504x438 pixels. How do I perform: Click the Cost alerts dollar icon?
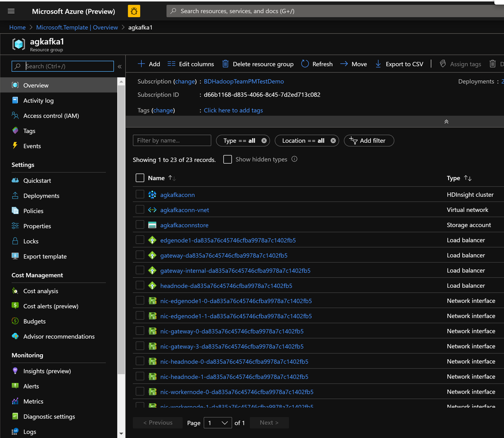[x=15, y=305]
